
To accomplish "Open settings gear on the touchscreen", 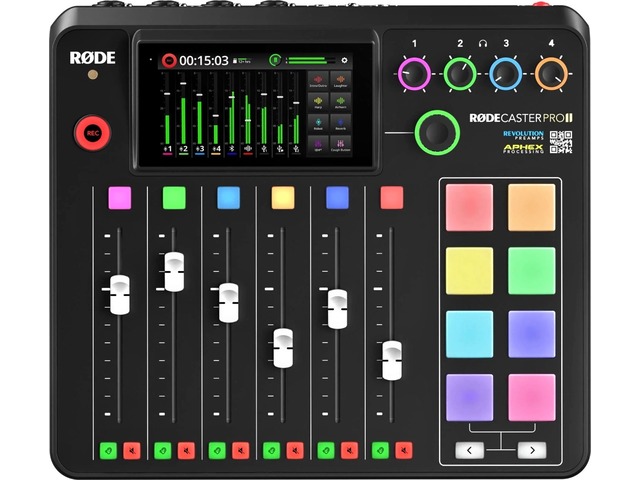I will (x=344, y=60).
